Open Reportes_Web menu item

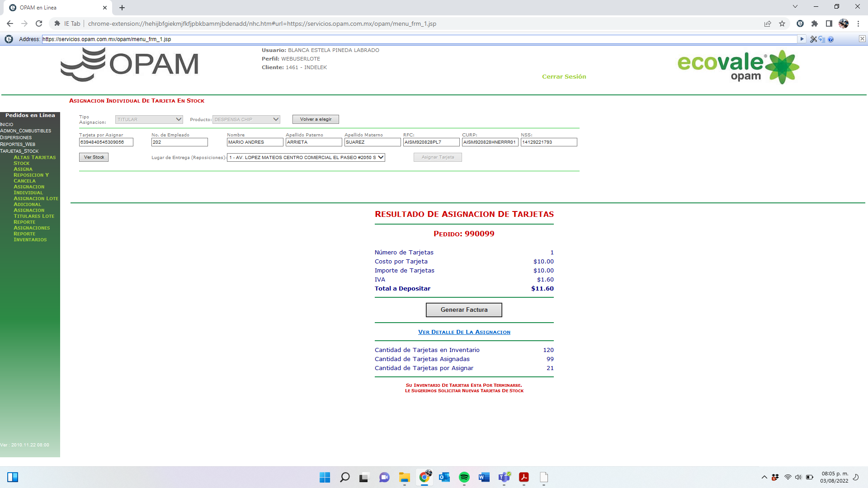pyautogui.click(x=18, y=145)
